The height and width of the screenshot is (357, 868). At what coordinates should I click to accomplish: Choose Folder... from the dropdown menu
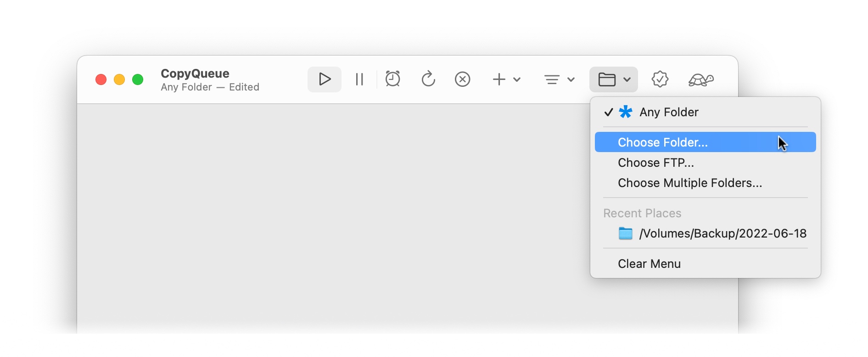point(662,142)
